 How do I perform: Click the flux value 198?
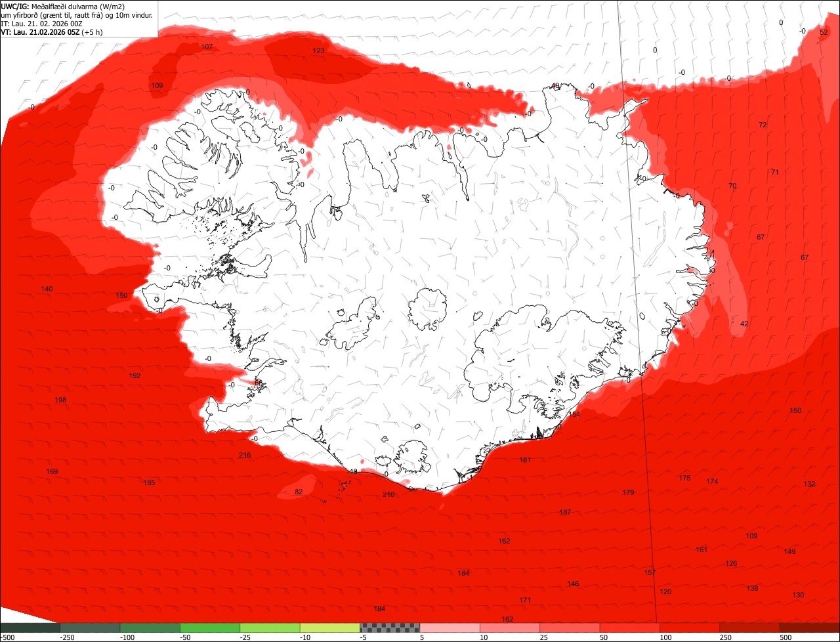[60, 400]
